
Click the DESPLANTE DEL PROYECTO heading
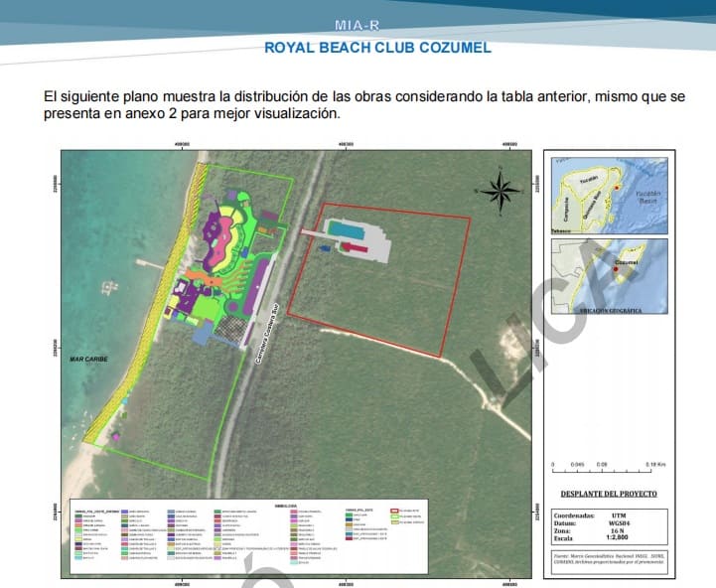(x=609, y=494)
